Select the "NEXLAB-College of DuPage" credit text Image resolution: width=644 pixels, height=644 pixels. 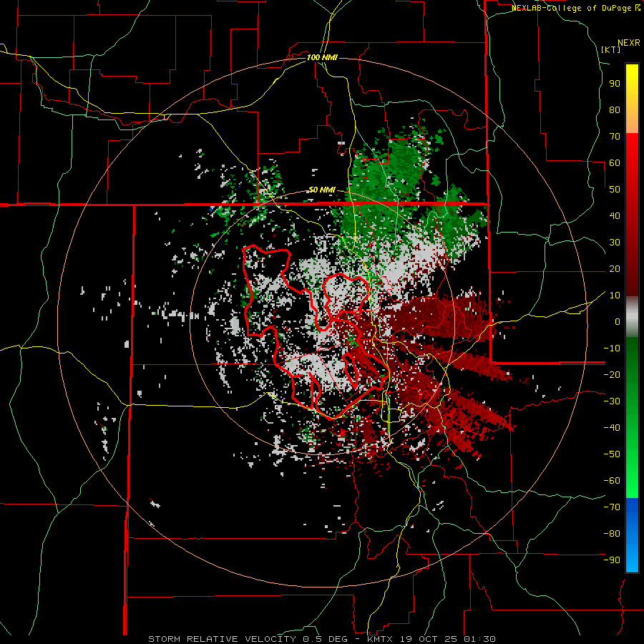pyautogui.click(x=572, y=8)
